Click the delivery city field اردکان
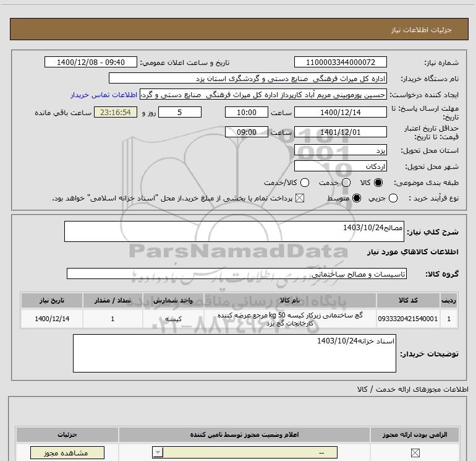 click(340, 166)
